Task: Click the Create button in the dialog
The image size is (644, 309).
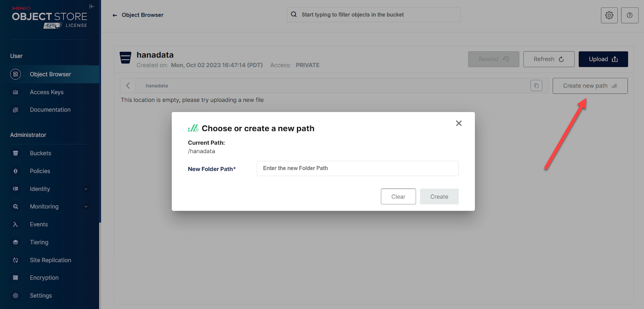Action: click(439, 197)
